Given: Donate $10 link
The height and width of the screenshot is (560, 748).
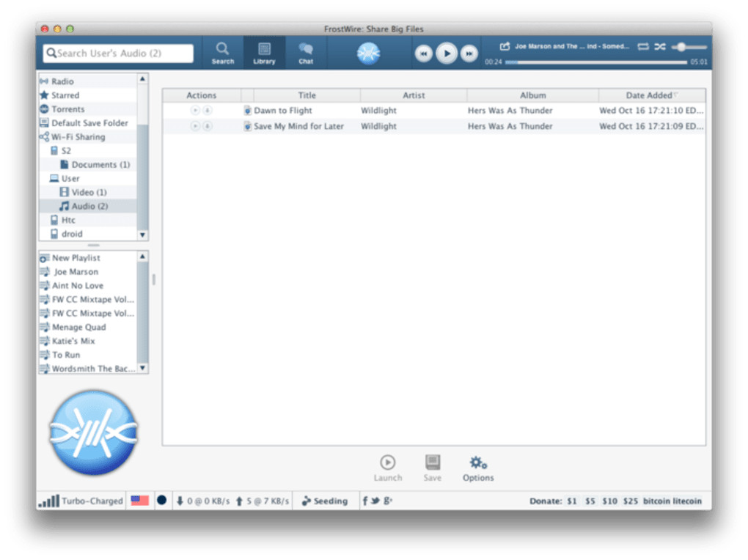Looking at the screenshot, I should pos(609,501).
